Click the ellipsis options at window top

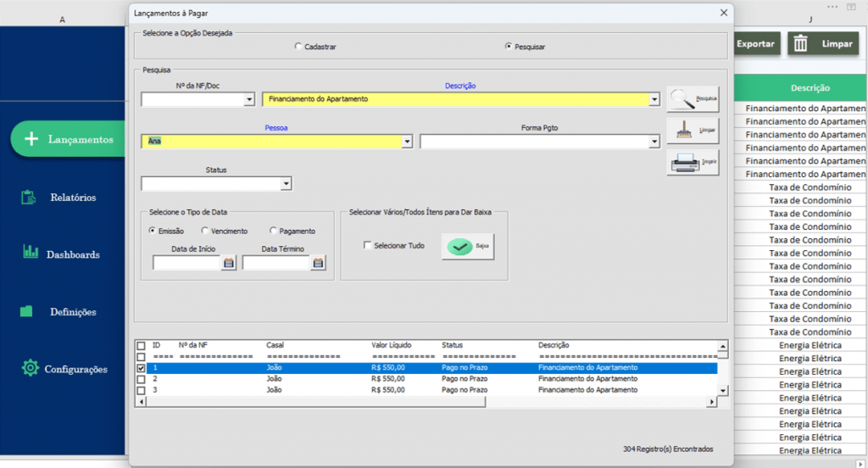point(832,7)
